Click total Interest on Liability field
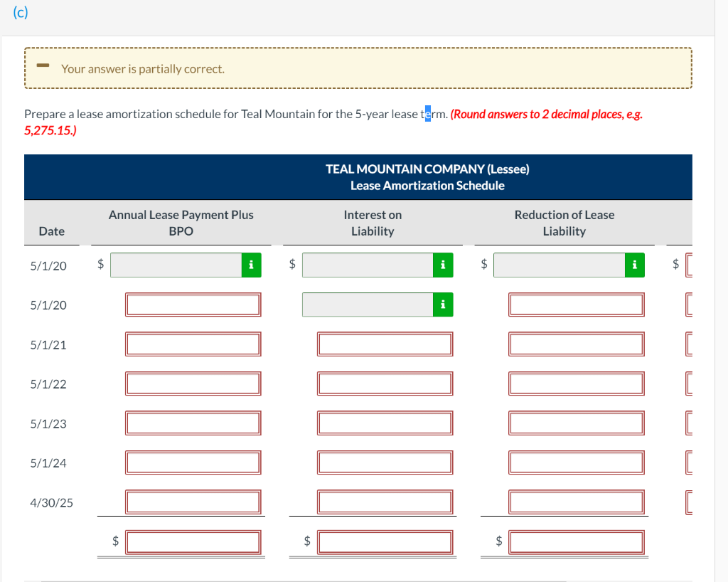 click(385, 543)
